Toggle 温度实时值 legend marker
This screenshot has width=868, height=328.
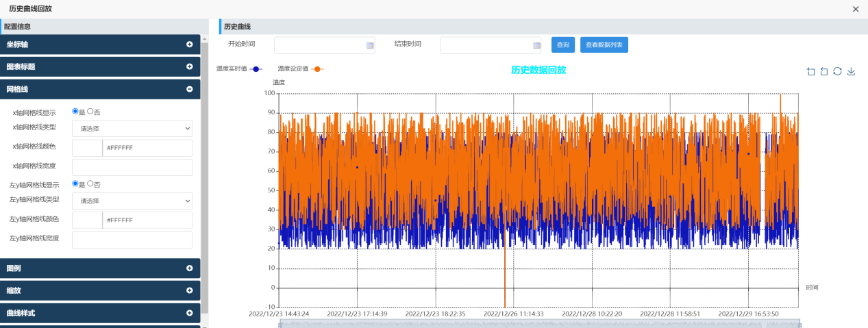[x=256, y=69]
